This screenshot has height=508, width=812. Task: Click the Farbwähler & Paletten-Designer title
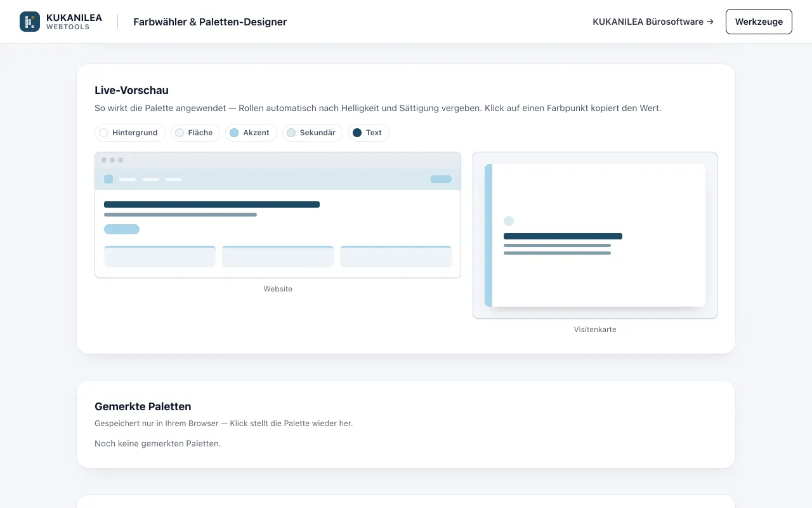210,22
